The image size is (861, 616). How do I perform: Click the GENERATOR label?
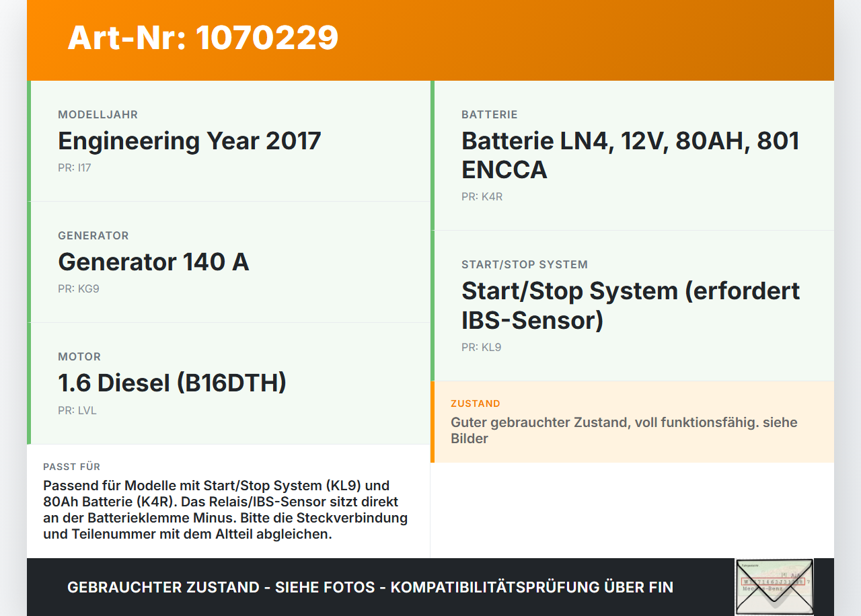coord(93,235)
